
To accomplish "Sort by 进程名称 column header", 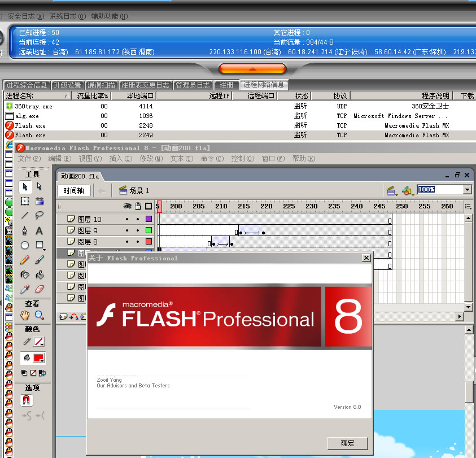I will [x=38, y=96].
